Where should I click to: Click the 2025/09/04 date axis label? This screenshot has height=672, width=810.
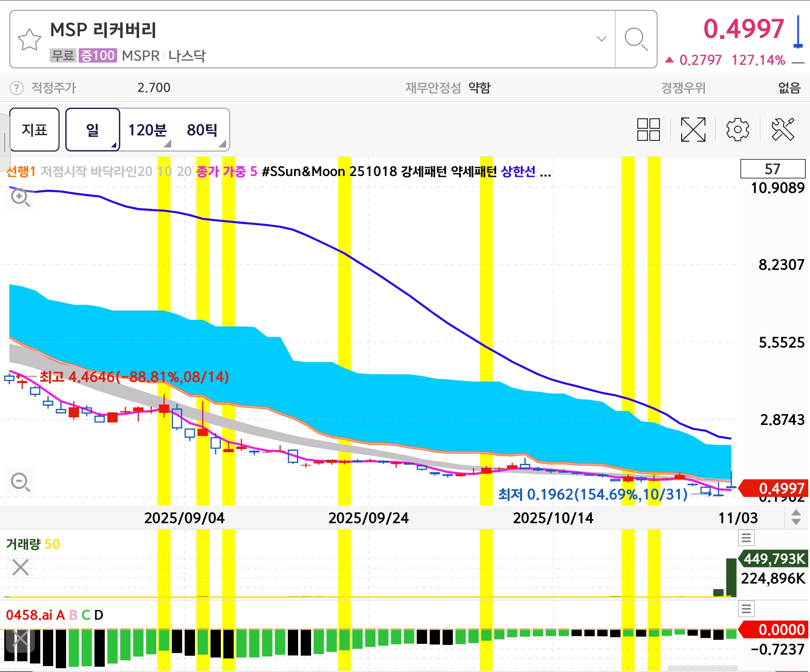click(x=184, y=518)
